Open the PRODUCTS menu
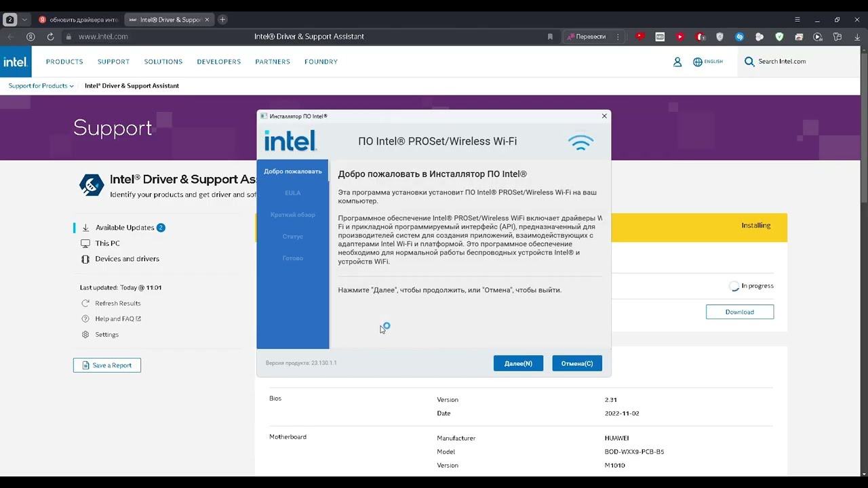The image size is (868, 488). pos(64,62)
